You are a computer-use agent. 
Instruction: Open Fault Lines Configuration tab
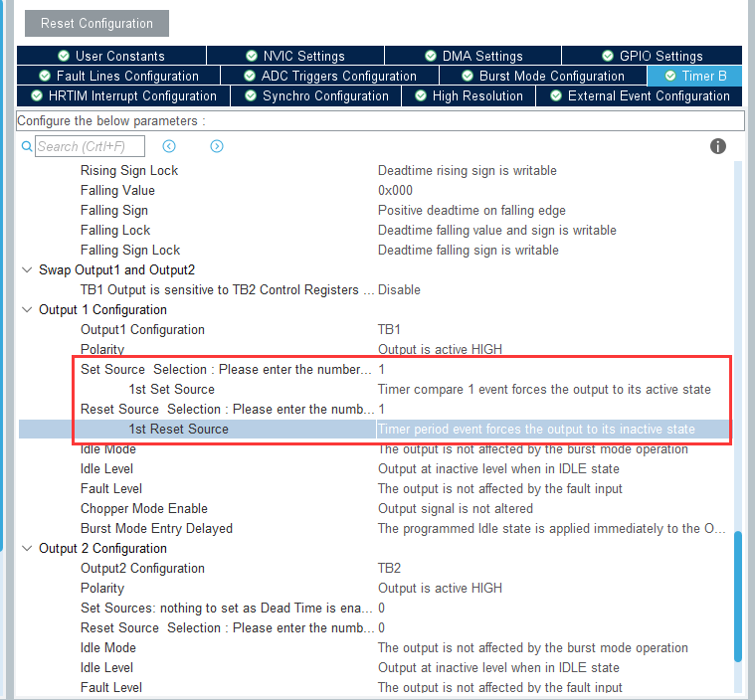(x=118, y=77)
